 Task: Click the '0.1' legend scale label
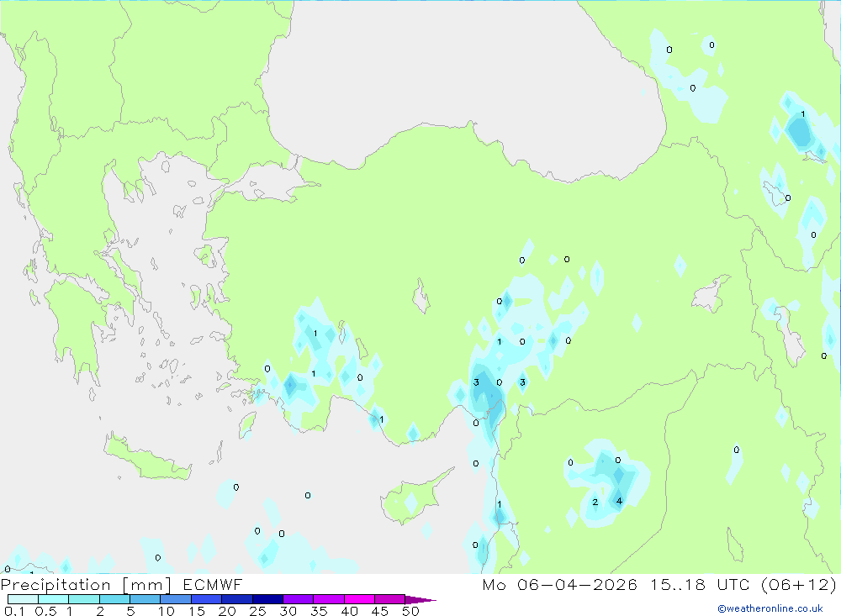point(14,611)
